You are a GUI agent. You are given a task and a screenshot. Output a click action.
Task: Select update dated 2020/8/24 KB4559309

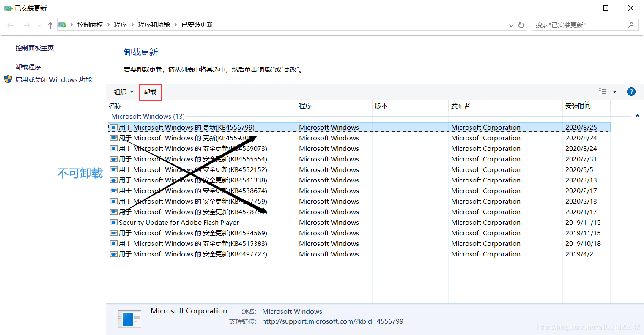tap(359, 138)
